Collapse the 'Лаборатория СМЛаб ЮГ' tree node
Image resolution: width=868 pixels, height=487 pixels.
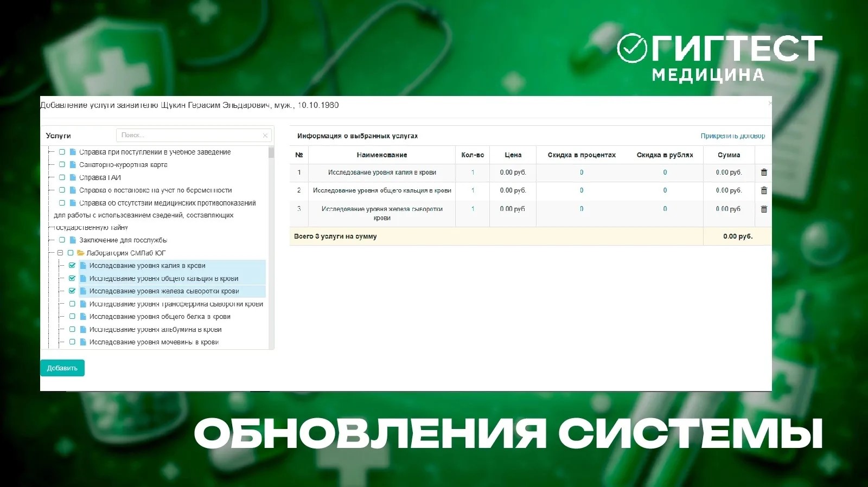(60, 253)
